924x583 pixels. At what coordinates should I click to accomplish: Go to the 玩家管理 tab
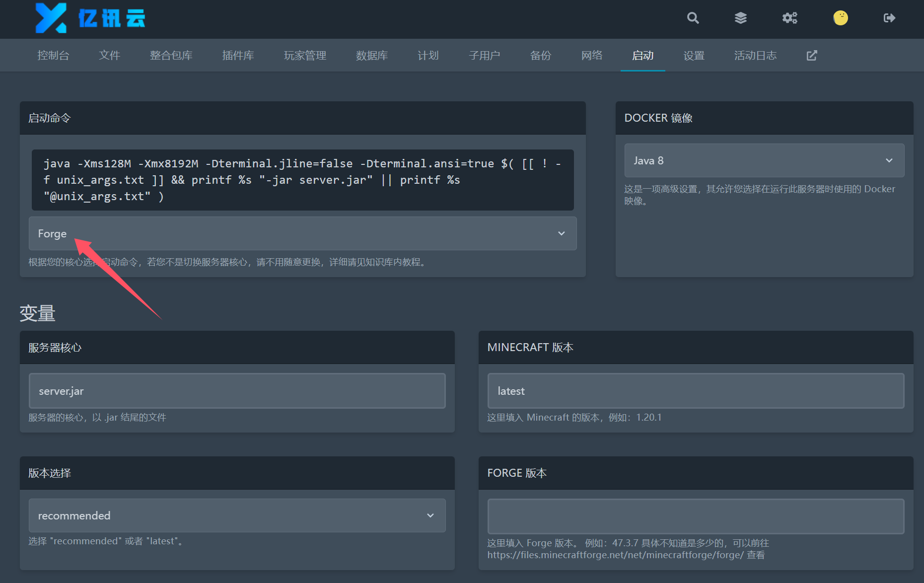pyautogui.click(x=305, y=56)
